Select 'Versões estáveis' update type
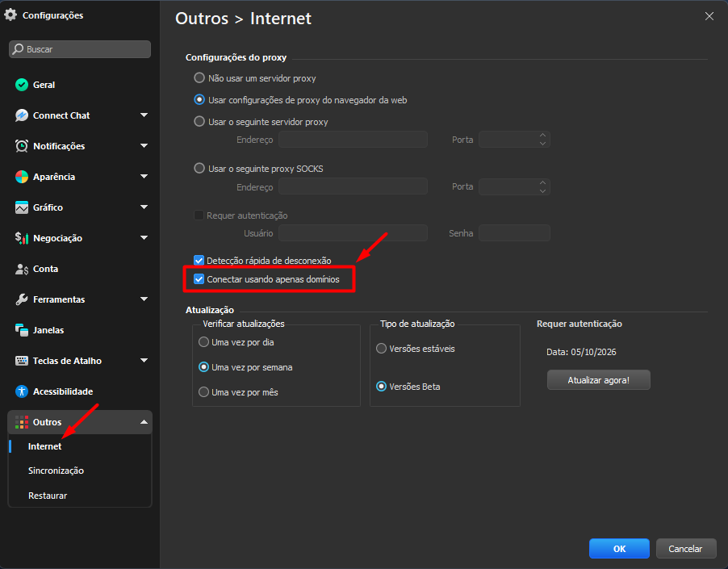Viewport: 728px width, 569px height. (x=381, y=348)
